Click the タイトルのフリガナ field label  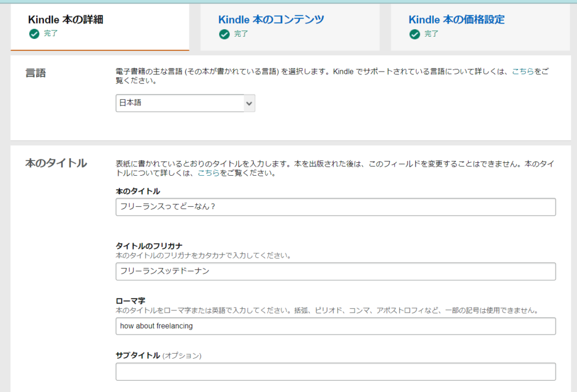point(149,246)
